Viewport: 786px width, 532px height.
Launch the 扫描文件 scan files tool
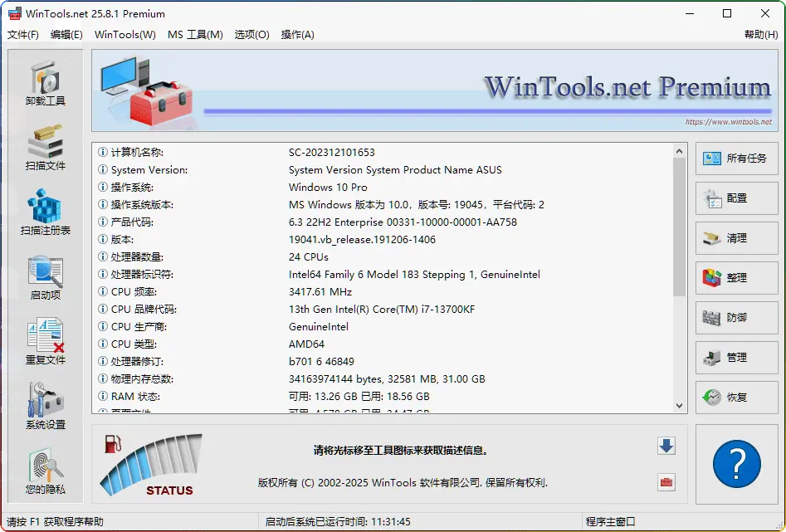tap(45, 148)
